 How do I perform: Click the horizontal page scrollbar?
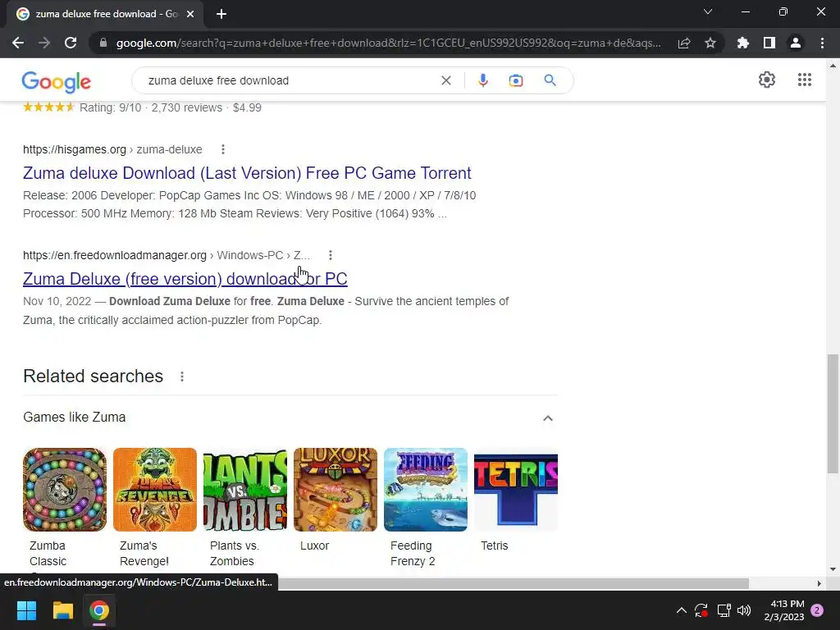[x=514, y=583]
